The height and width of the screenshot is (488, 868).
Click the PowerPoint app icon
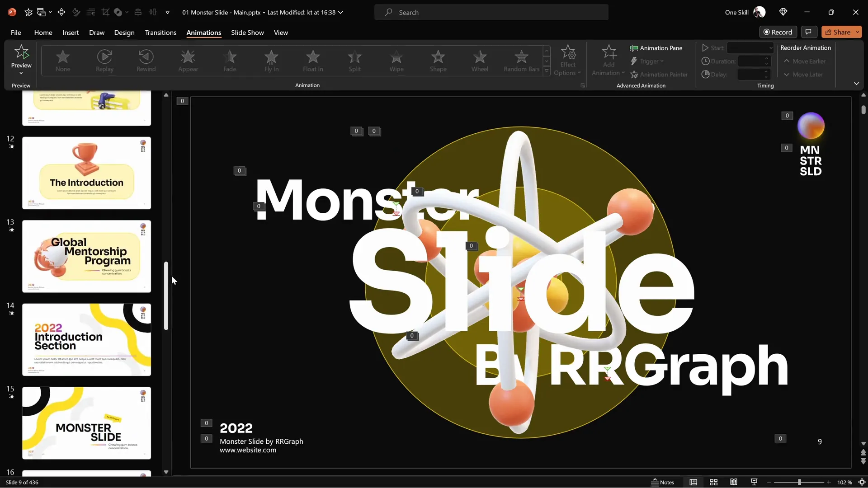[12, 12]
